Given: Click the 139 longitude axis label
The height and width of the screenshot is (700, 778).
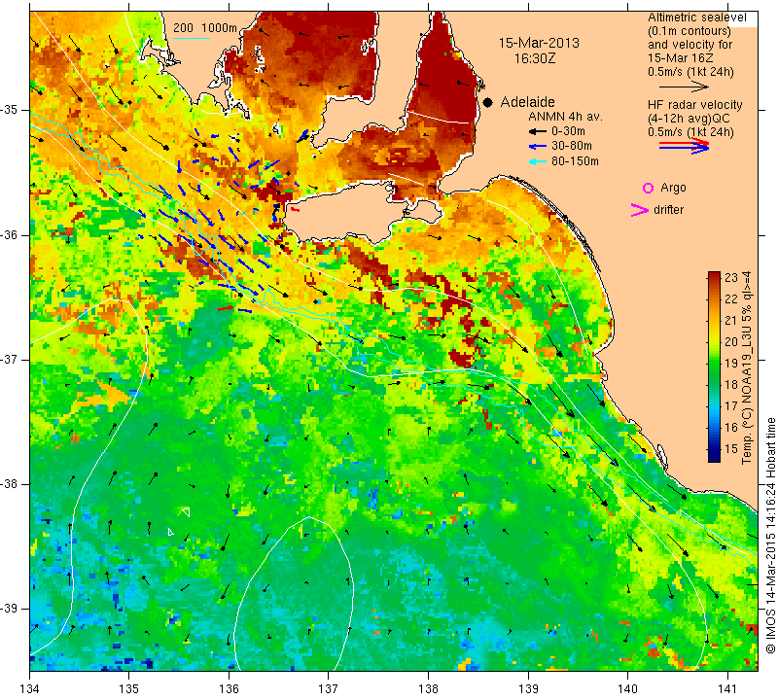Looking at the screenshot, I should tap(528, 689).
